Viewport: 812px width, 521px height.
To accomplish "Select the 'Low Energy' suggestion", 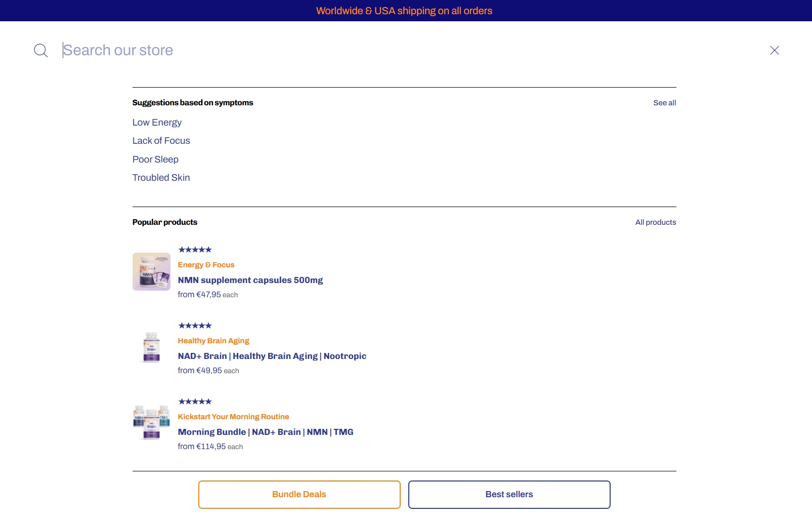I will tap(157, 123).
